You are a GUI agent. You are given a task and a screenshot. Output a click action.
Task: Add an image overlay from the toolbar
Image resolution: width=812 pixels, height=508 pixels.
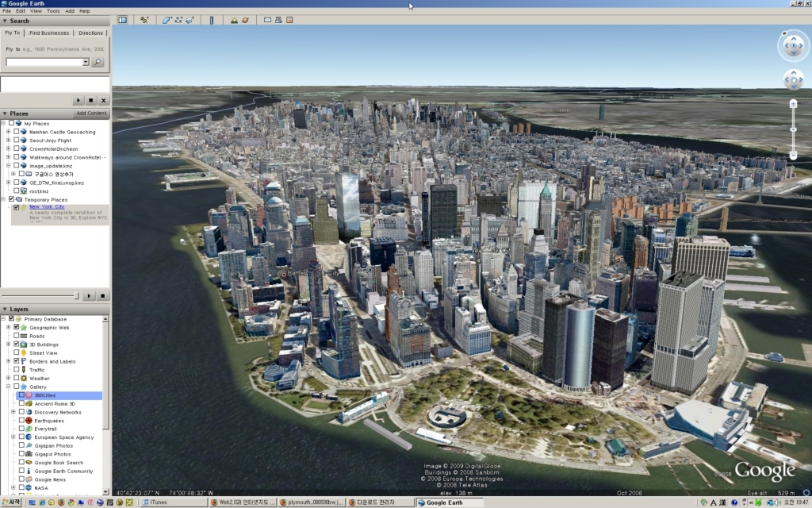pyautogui.click(x=190, y=20)
